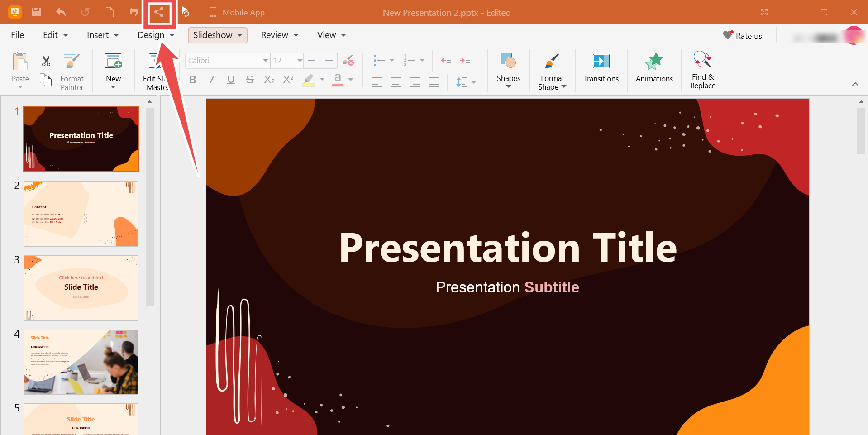Insert numbered list
The image size is (868, 435).
pos(410,60)
